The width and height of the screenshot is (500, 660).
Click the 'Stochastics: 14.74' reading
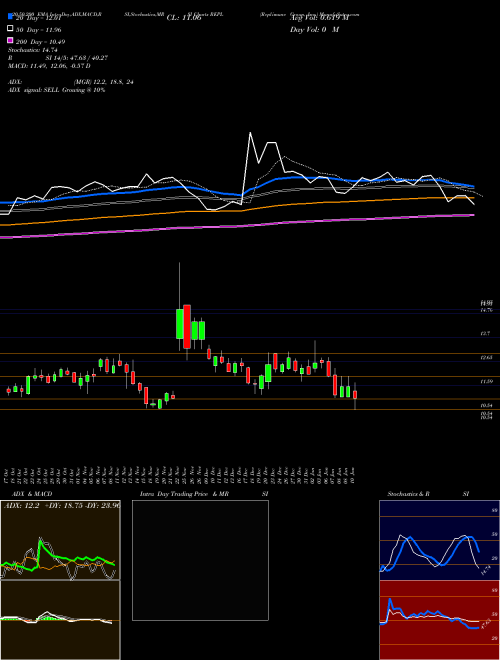(x=32, y=50)
